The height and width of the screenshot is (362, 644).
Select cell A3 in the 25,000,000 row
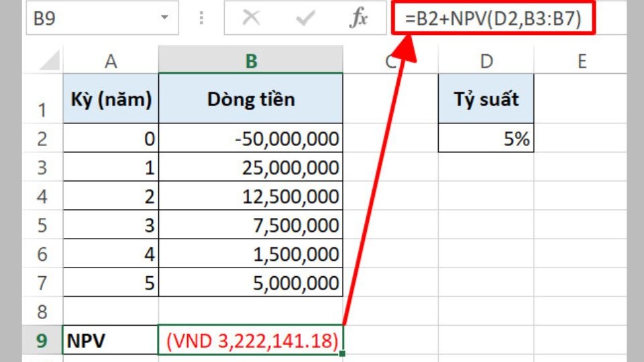tap(111, 167)
